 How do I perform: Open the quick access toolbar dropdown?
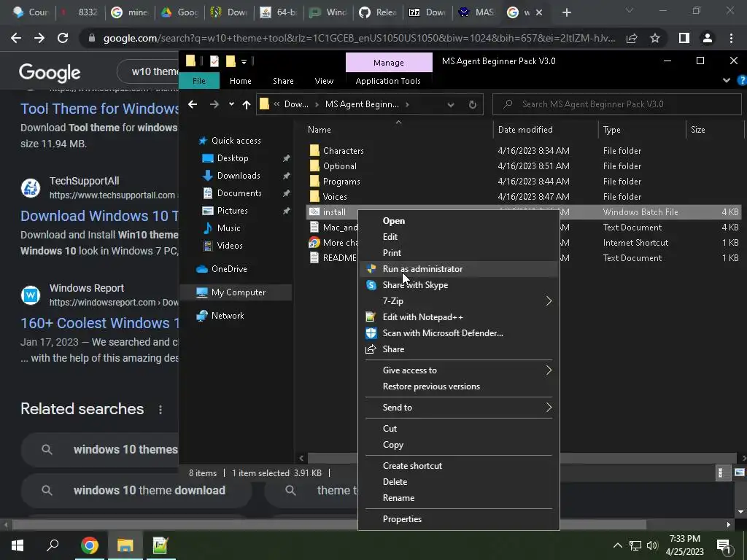point(244,61)
